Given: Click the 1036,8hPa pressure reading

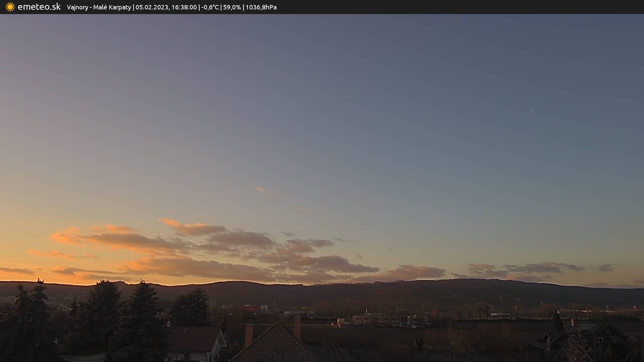Looking at the screenshot, I should (261, 7).
